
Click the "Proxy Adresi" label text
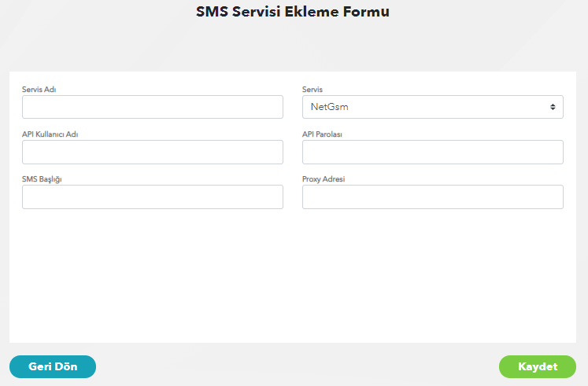pos(324,179)
